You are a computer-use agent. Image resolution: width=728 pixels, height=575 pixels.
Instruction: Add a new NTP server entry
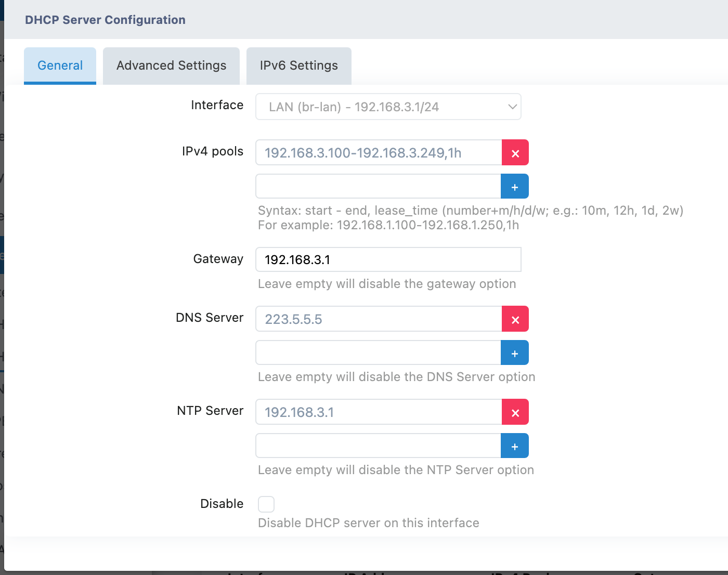(x=514, y=446)
